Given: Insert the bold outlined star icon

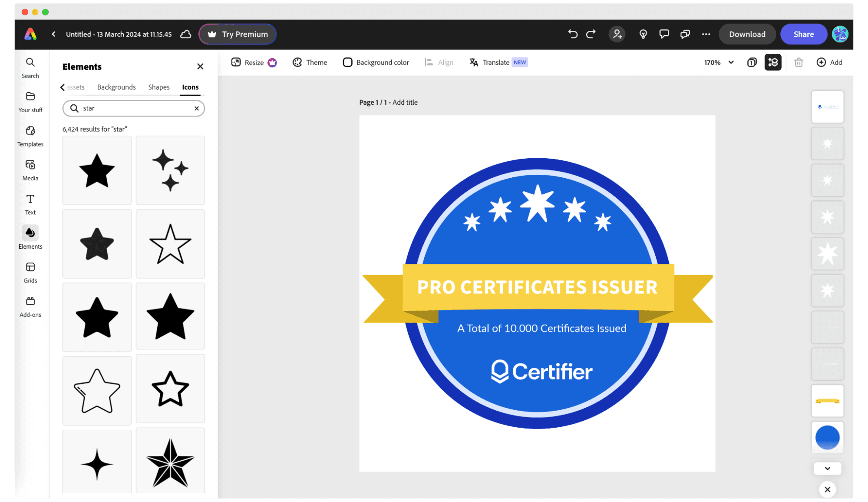Looking at the screenshot, I should pos(170,389).
